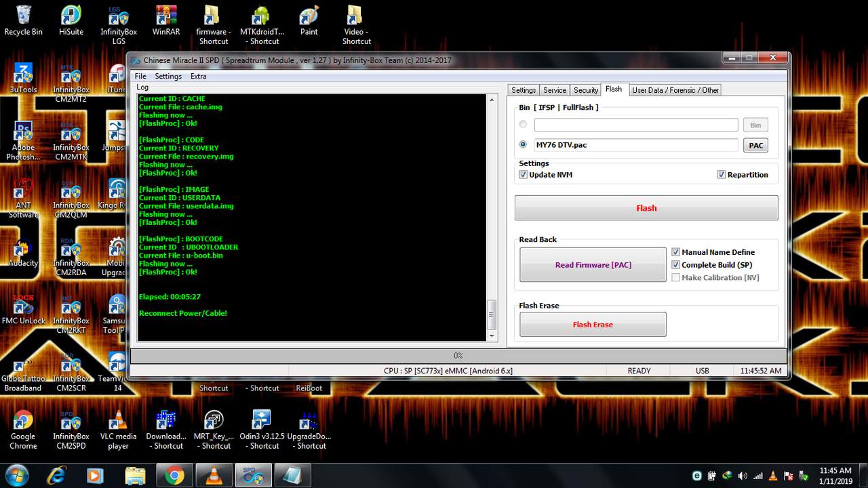The width and height of the screenshot is (868, 488).
Task: Click the Read Firmware [PAC] button
Action: click(x=593, y=264)
